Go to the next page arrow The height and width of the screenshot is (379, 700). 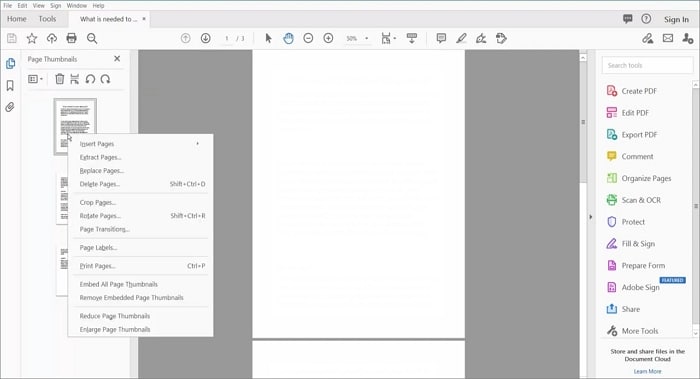coord(205,38)
